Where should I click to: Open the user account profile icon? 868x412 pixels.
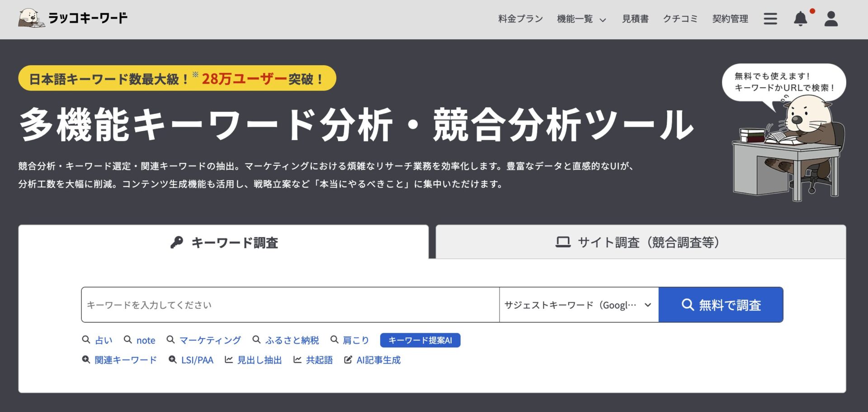tap(830, 19)
